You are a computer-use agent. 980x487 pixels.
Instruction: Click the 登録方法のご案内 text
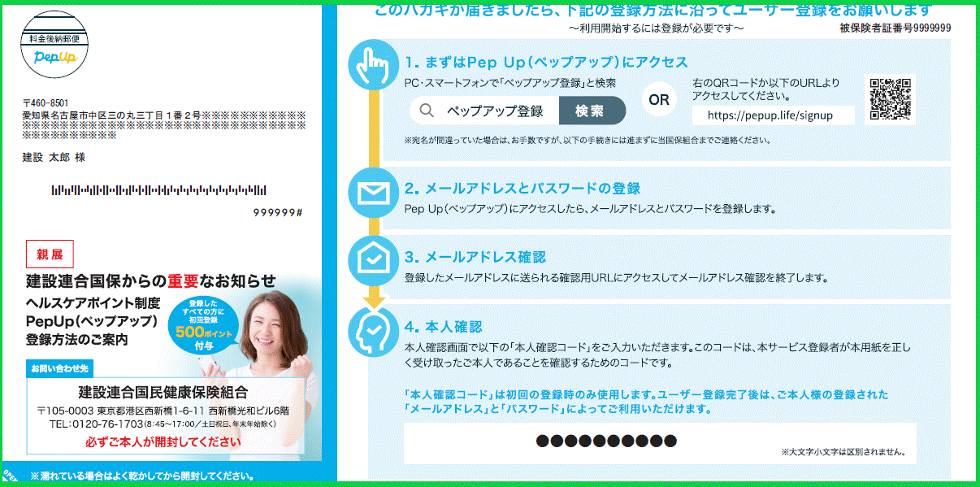tap(76, 340)
